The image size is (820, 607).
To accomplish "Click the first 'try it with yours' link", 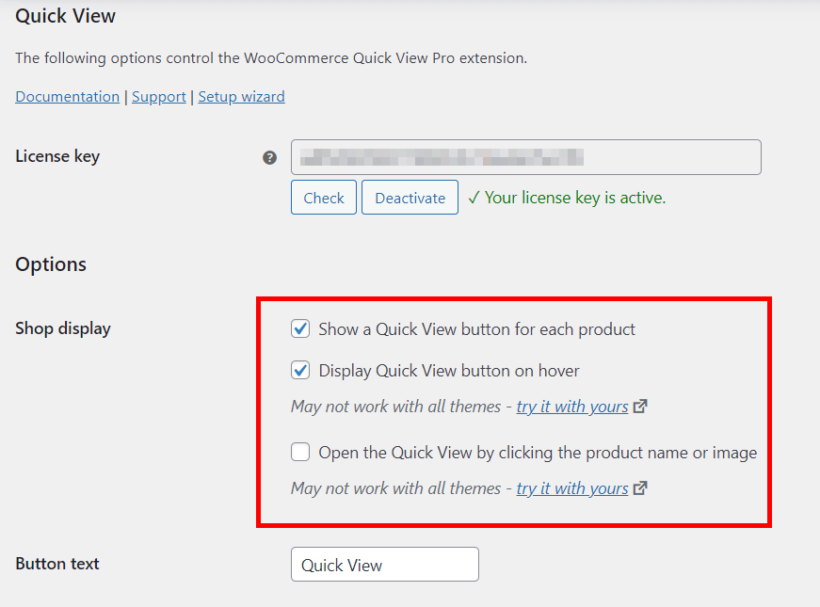I will (572, 406).
